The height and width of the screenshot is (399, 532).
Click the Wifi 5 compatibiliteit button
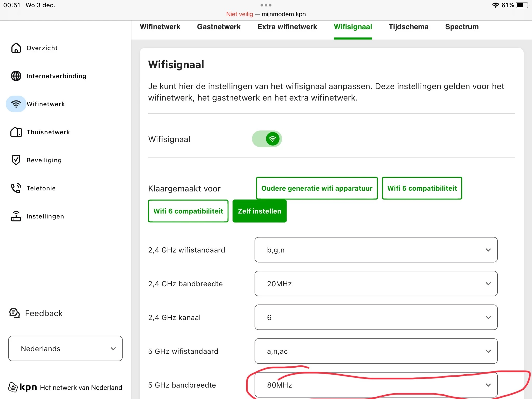coord(422,188)
